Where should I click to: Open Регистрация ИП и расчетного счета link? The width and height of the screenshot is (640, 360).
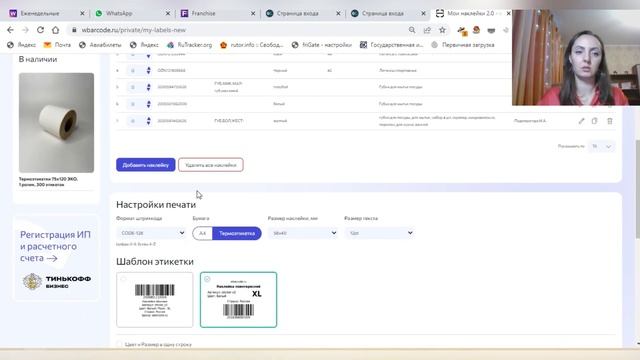click(x=56, y=247)
